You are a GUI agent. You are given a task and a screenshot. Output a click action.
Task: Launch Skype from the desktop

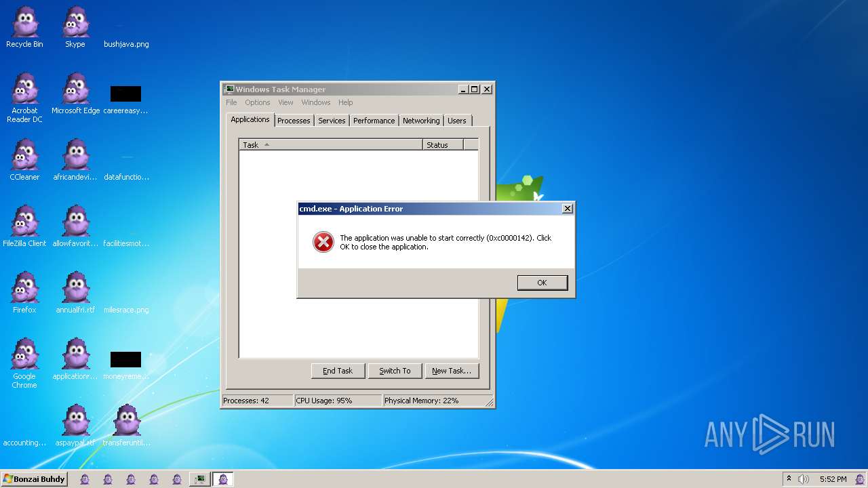click(75, 28)
